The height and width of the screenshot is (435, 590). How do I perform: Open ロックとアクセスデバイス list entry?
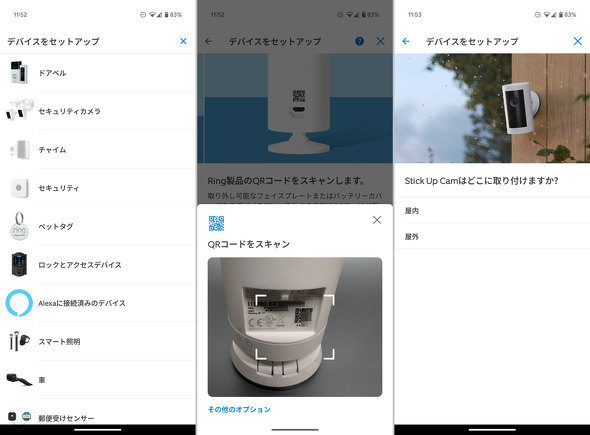(x=98, y=265)
